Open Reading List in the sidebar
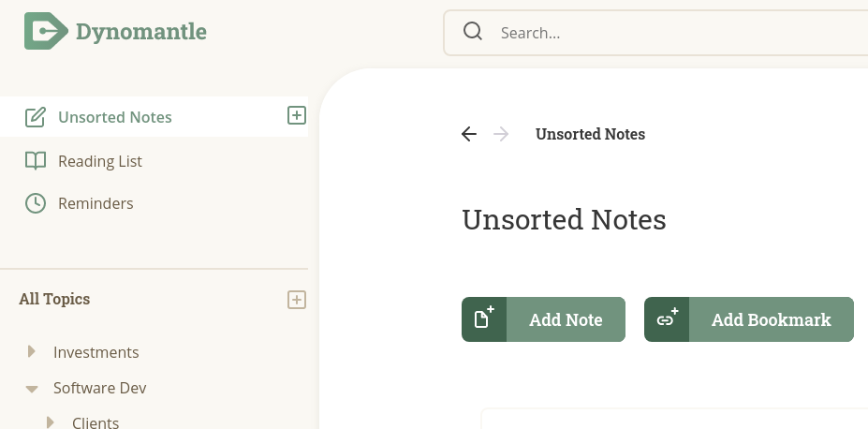This screenshot has height=429, width=868. [x=100, y=161]
